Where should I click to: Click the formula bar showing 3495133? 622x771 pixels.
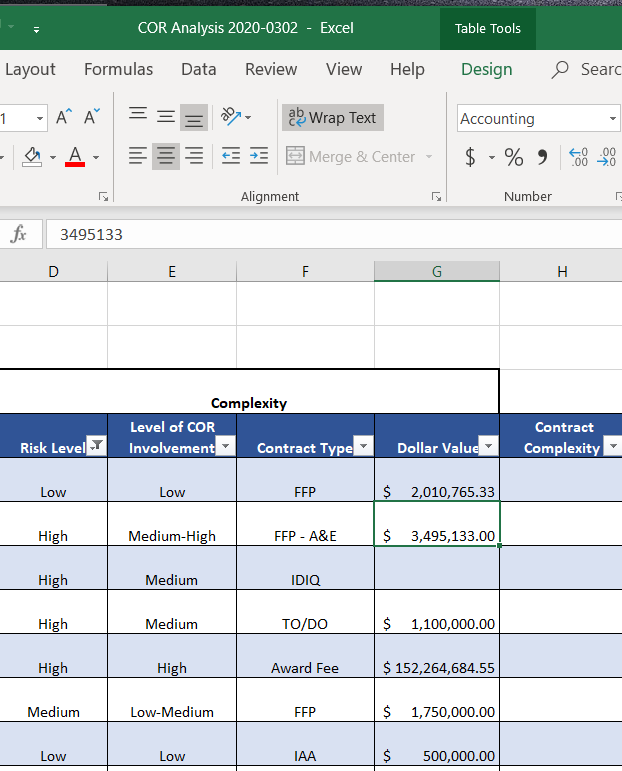point(334,234)
